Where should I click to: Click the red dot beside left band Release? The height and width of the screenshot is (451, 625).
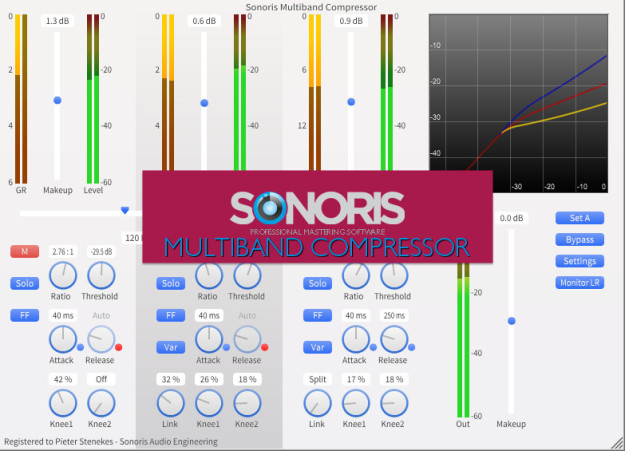point(118,347)
